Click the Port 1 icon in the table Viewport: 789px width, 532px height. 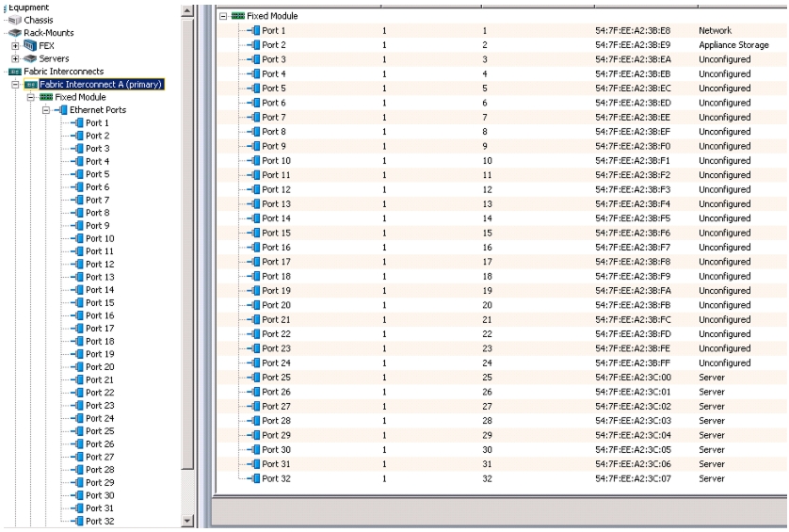[254, 31]
